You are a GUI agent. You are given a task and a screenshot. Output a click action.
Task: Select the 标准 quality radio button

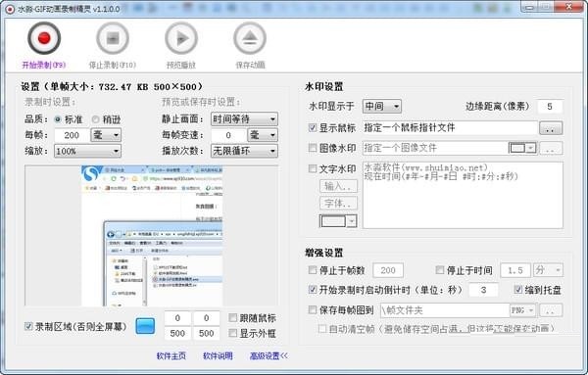click(x=58, y=119)
